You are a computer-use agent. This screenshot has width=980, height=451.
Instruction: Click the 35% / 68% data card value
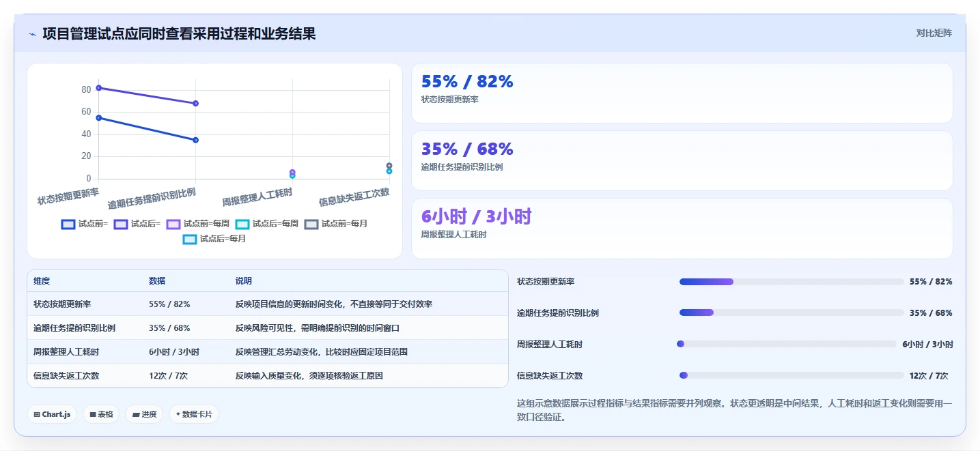[x=467, y=149]
